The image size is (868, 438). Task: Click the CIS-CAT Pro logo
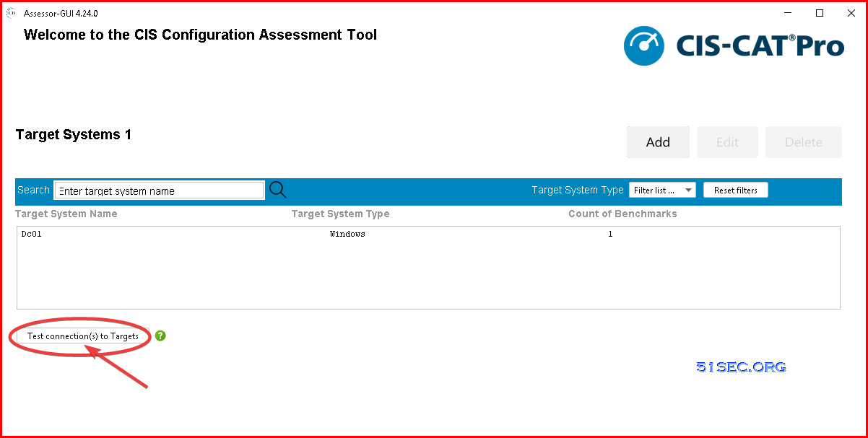tap(734, 46)
